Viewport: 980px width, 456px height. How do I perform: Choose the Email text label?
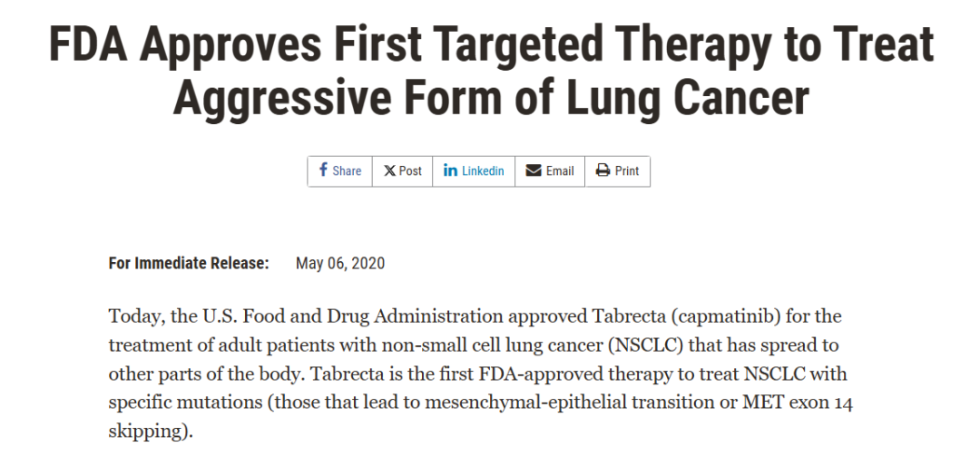pyautogui.click(x=560, y=170)
